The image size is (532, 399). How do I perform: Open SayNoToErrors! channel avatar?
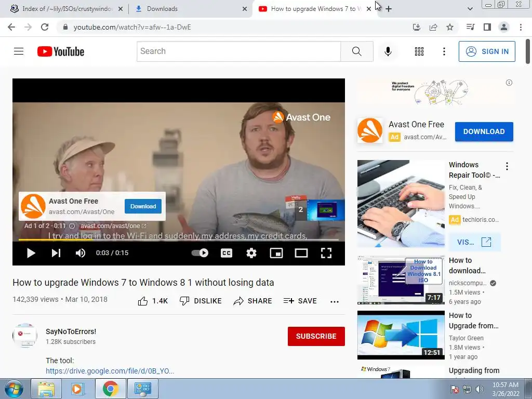click(25, 335)
